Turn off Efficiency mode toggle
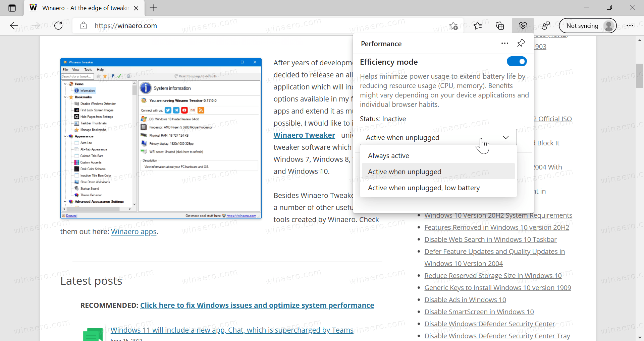Screen dimensions: 644x341 (x=517, y=62)
